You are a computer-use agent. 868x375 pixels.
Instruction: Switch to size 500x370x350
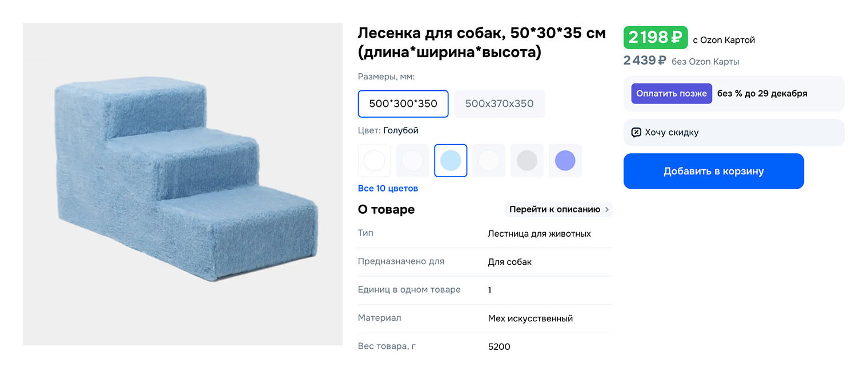499,103
